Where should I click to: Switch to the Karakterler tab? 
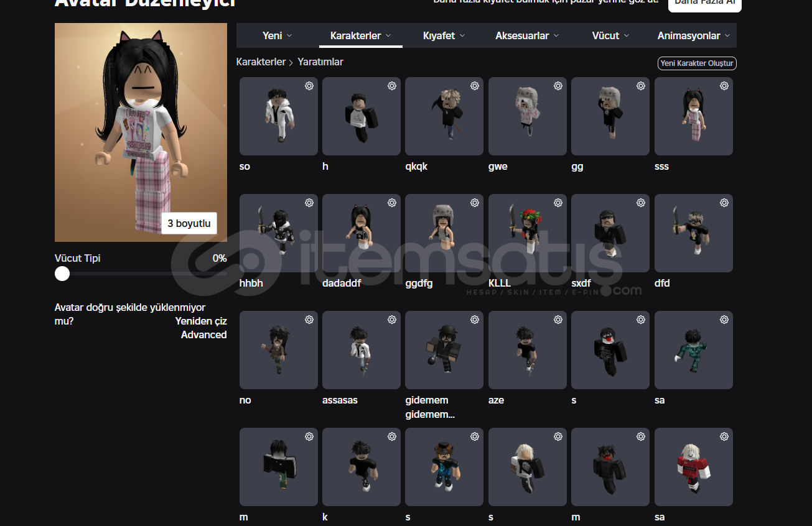pyautogui.click(x=361, y=35)
